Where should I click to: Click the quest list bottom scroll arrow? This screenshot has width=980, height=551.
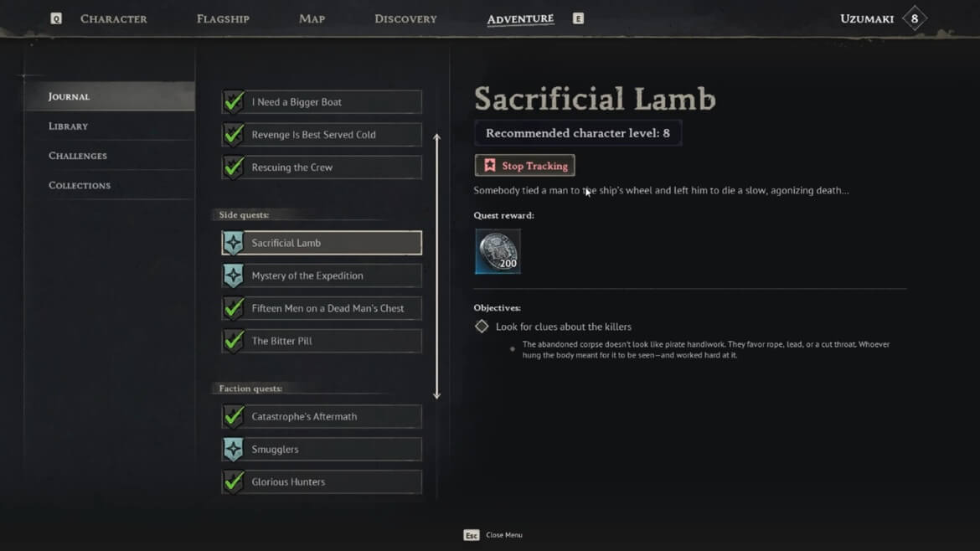436,394
